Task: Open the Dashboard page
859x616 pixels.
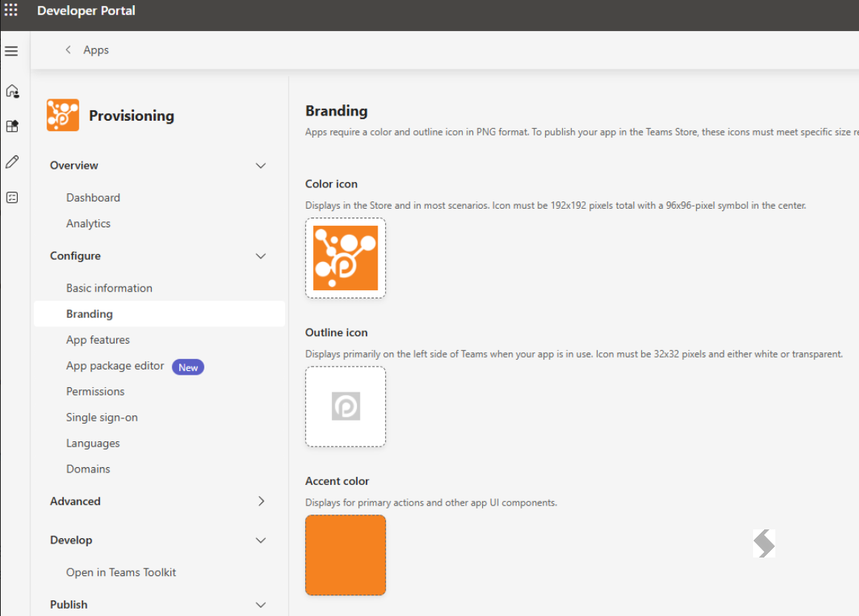Action: 93,198
